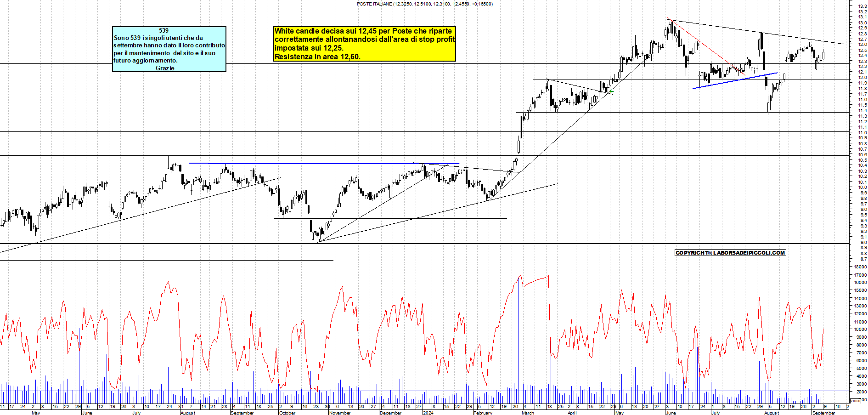868x415 pixels.
Task: Click the 11.0 price axis label
Action: [x=862, y=133]
